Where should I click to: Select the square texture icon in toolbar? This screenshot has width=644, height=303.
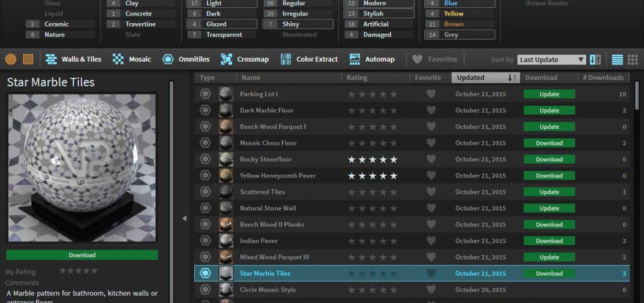tap(28, 59)
